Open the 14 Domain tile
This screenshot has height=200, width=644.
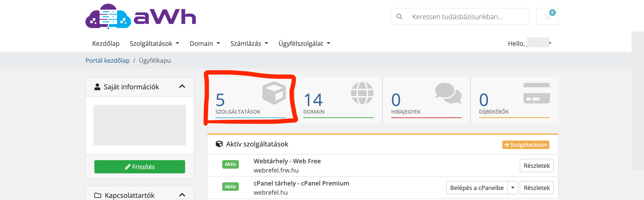tap(338, 100)
